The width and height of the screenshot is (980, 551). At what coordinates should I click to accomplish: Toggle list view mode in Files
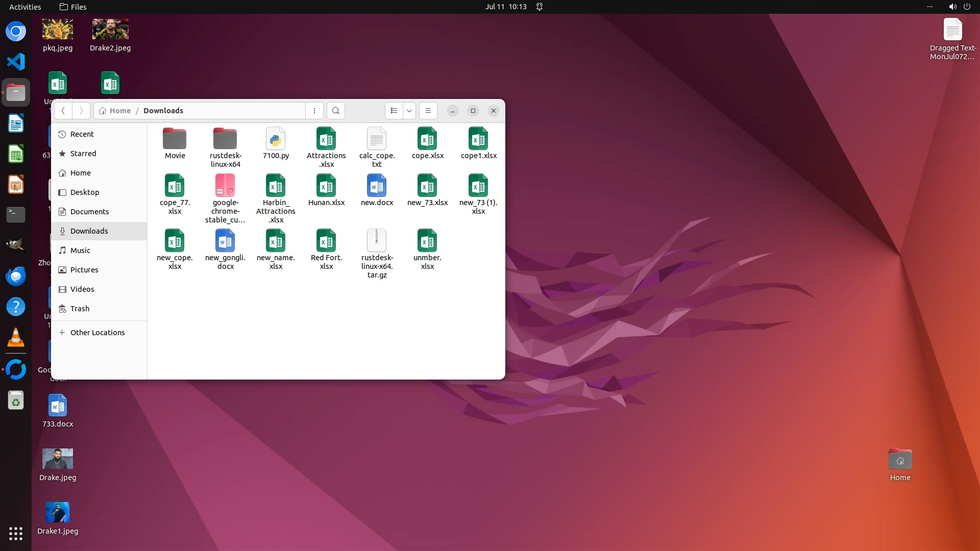pos(394,111)
